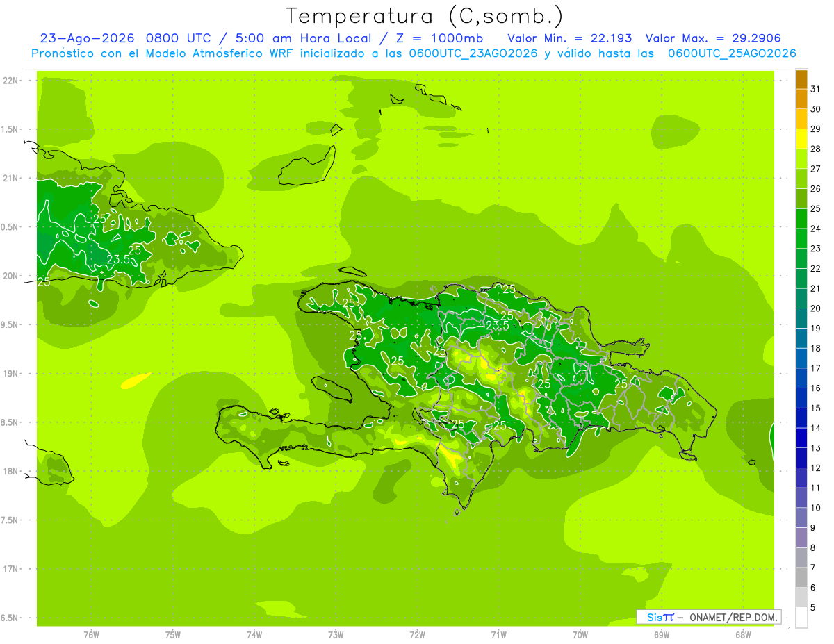The image size is (834, 644).
Task: Click the 0600UTC_25AGO2026 valid-until timestamp
Action: (x=732, y=53)
